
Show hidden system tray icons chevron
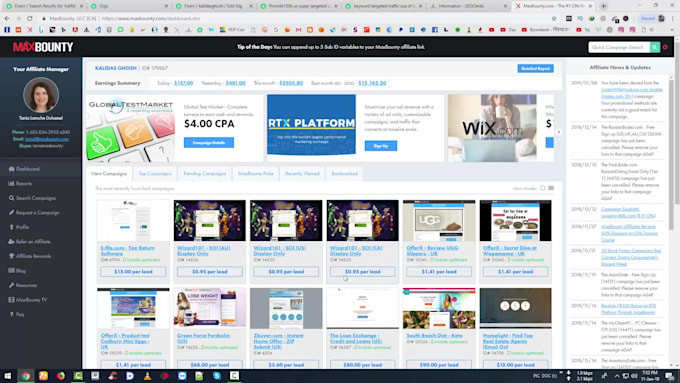616,376
